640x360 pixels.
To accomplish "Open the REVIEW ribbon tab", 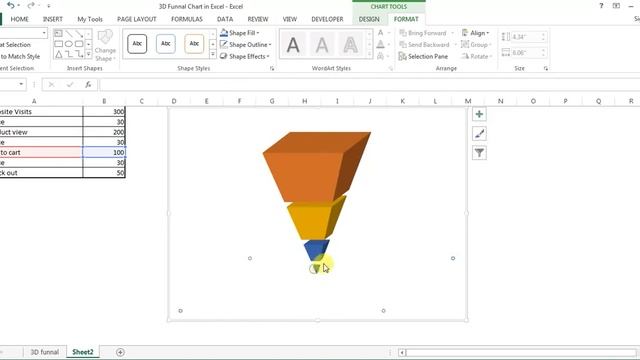I will click(258, 19).
